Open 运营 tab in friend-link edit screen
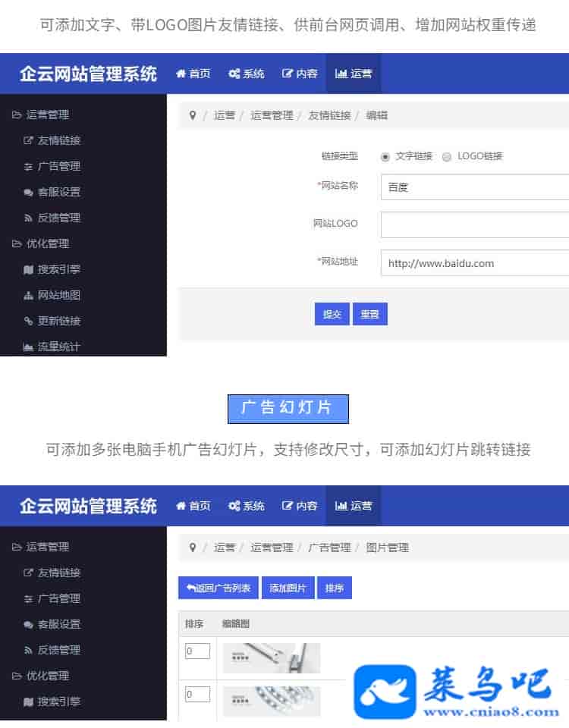Viewport: 569px width, 728px height. click(354, 74)
